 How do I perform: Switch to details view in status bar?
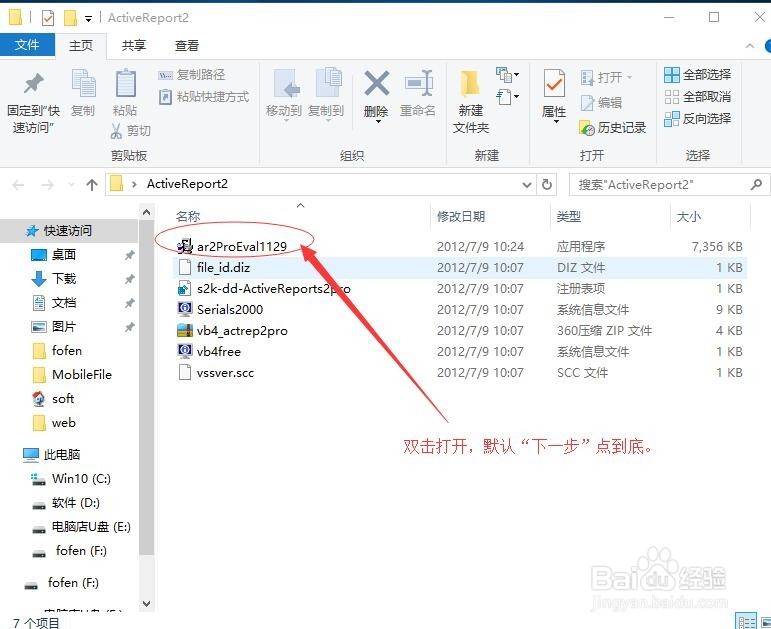tap(745, 621)
